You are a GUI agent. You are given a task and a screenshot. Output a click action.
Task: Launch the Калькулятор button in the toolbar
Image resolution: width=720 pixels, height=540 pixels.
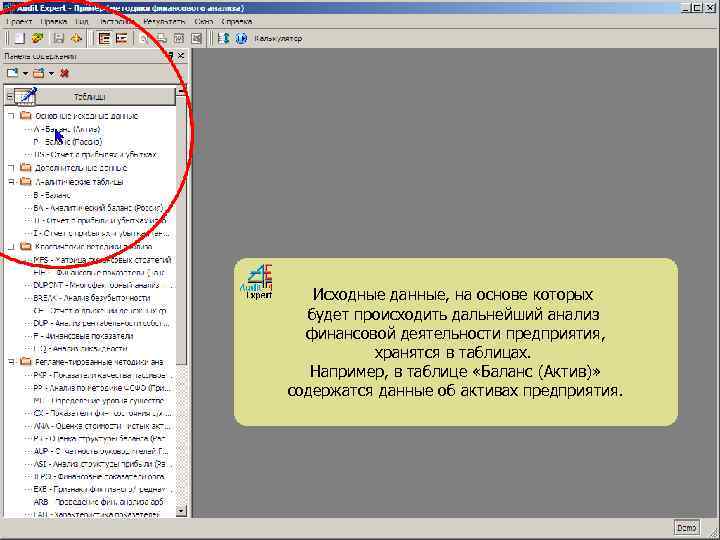tap(278, 39)
